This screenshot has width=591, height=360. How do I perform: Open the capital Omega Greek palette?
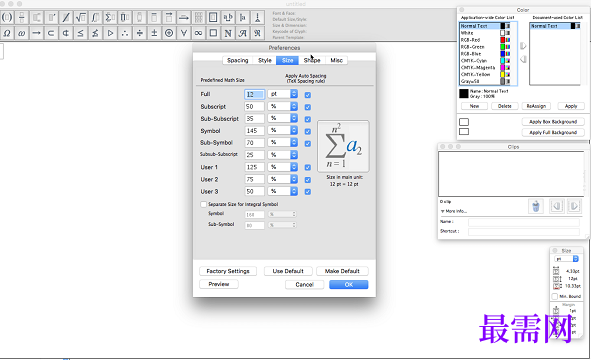[x=7, y=33]
